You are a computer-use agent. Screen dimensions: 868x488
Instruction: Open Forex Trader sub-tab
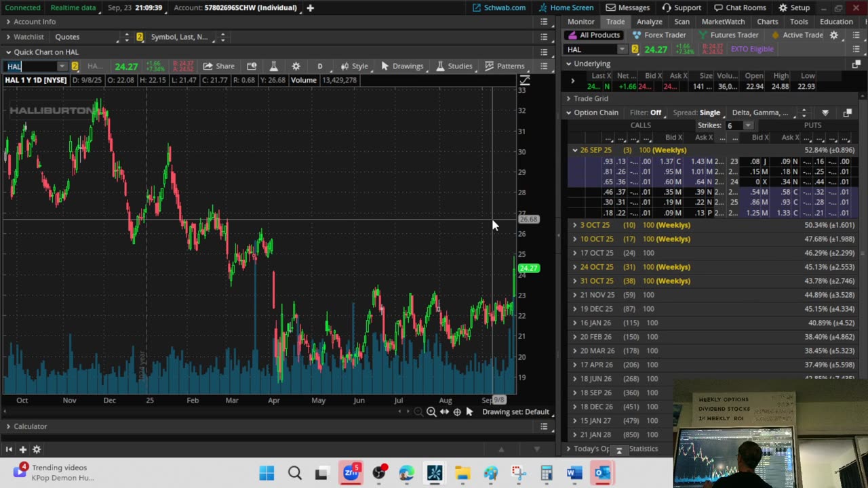click(659, 35)
